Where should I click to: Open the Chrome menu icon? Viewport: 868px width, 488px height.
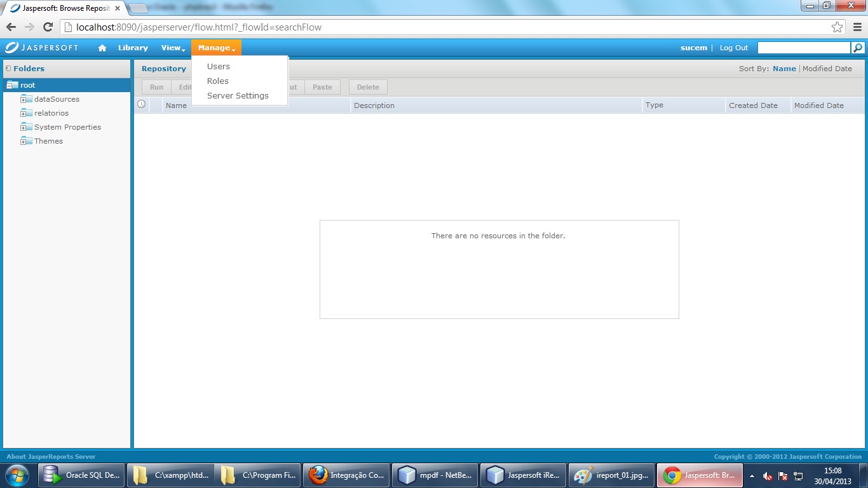[x=857, y=27]
